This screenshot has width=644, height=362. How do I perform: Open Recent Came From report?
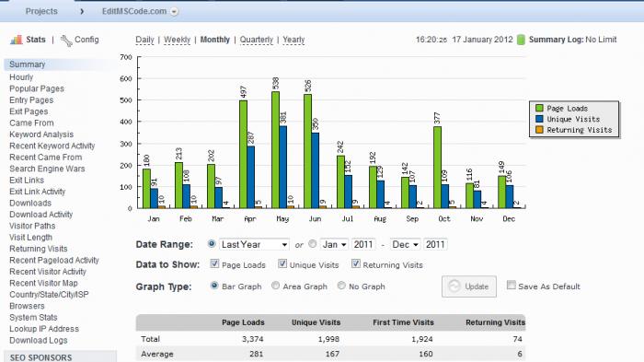(46, 158)
